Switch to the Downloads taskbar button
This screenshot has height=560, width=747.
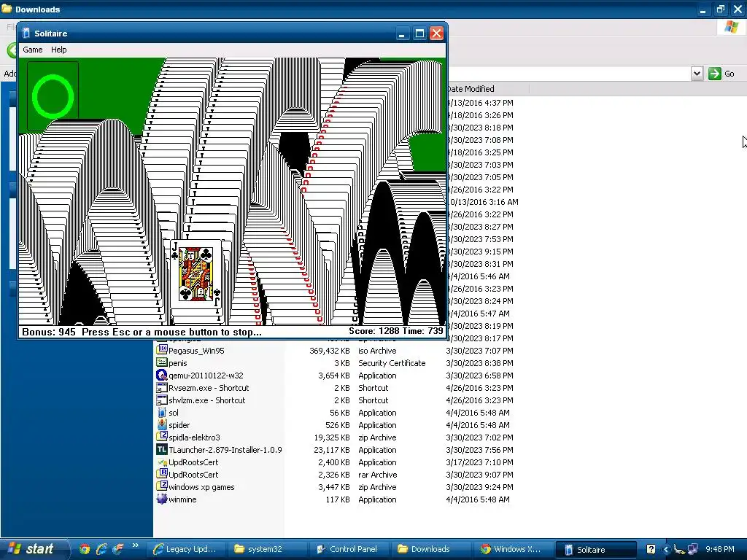pos(431,549)
